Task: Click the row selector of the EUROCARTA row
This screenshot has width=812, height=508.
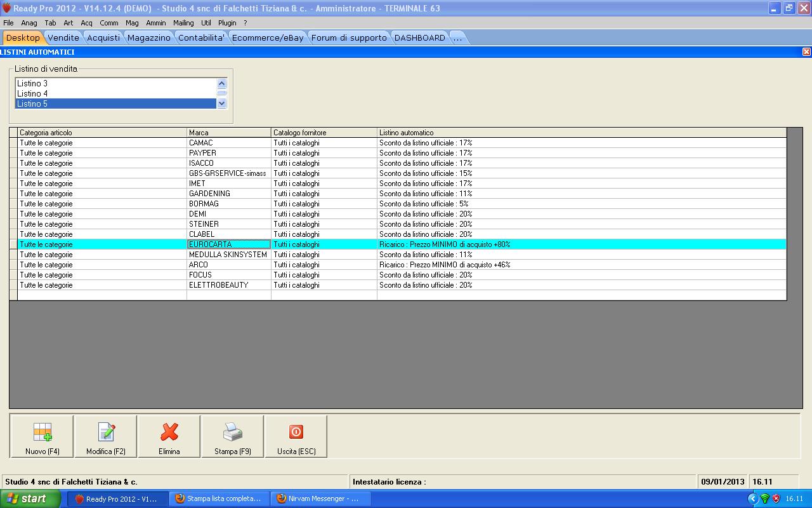Action: (x=13, y=244)
